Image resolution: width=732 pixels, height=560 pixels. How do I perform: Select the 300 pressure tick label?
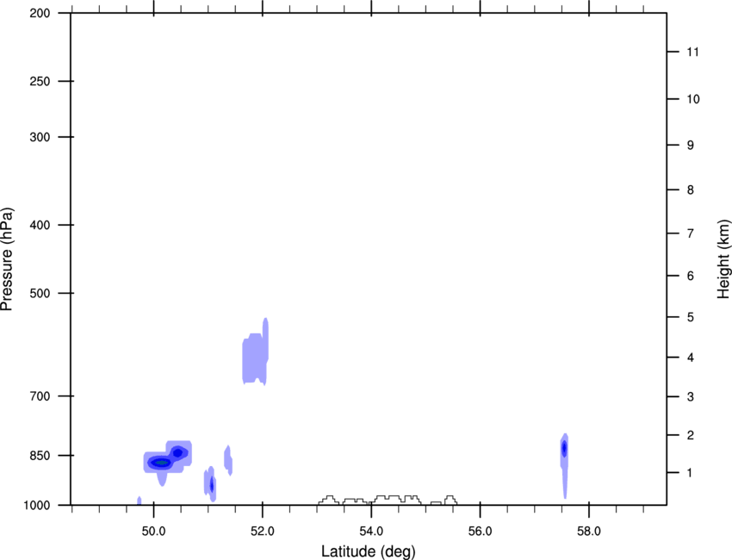40,137
